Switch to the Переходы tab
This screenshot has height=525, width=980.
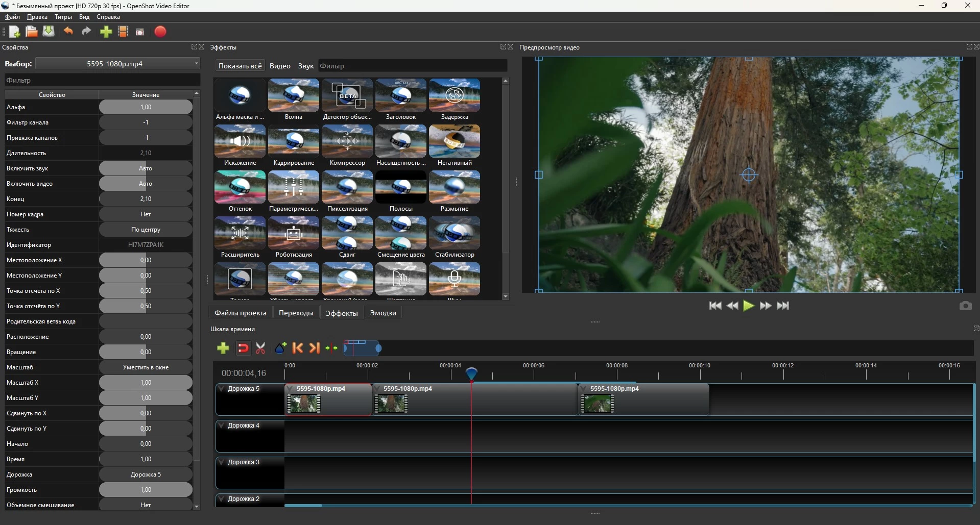pos(296,313)
